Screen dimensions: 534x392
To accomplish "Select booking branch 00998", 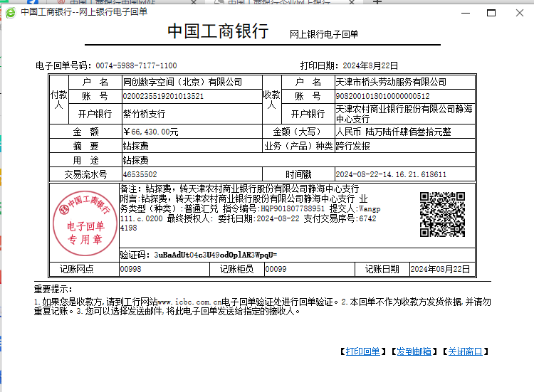I will point(131,269).
